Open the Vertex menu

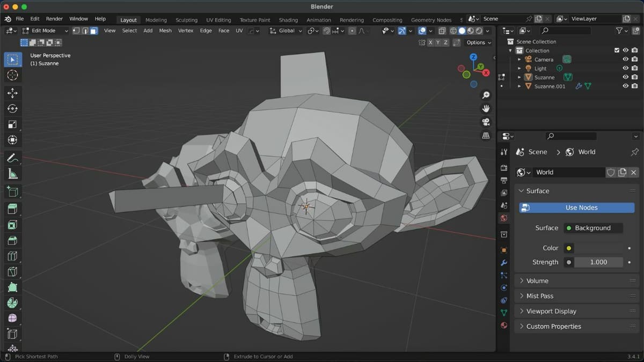tap(186, 31)
